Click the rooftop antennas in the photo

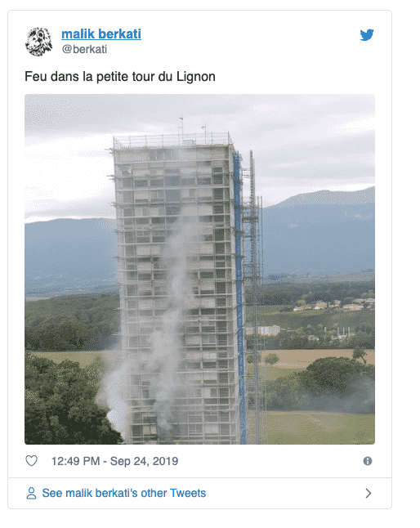pos(192,130)
